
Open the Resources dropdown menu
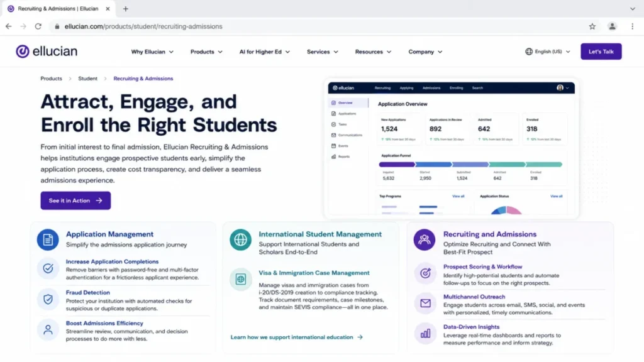pyautogui.click(x=373, y=52)
